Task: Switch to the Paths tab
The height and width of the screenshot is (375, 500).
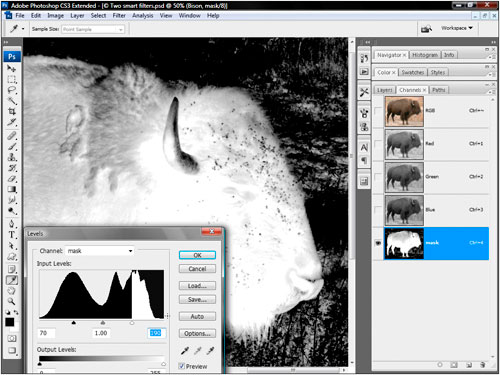Action: 439,90
